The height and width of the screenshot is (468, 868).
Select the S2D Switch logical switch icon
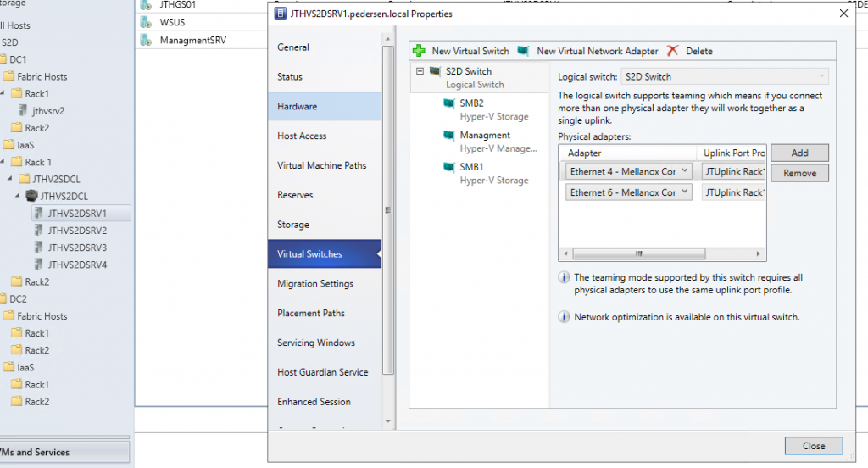(x=435, y=71)
